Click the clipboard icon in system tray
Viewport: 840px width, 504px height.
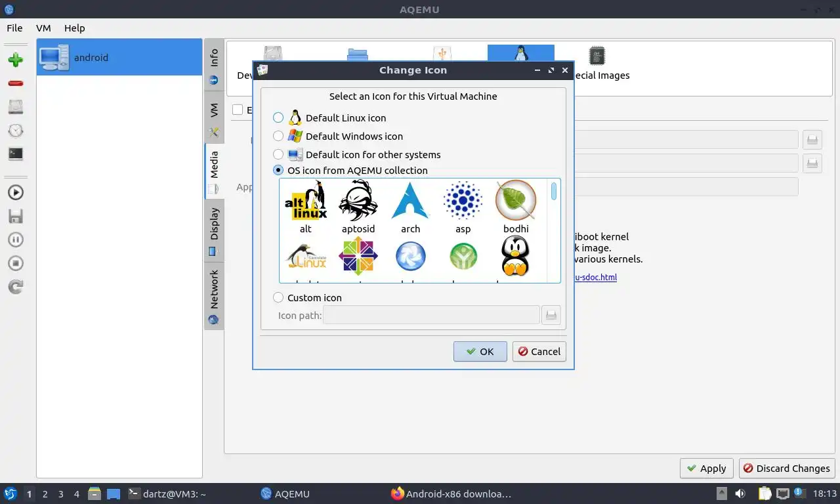[765, 493]
